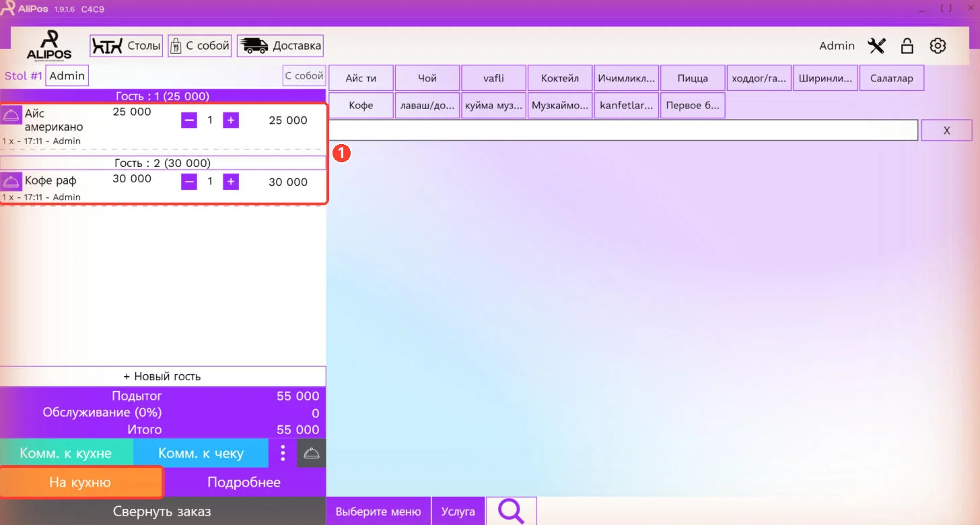Open the three-dot more options menu

pos(283,453)
